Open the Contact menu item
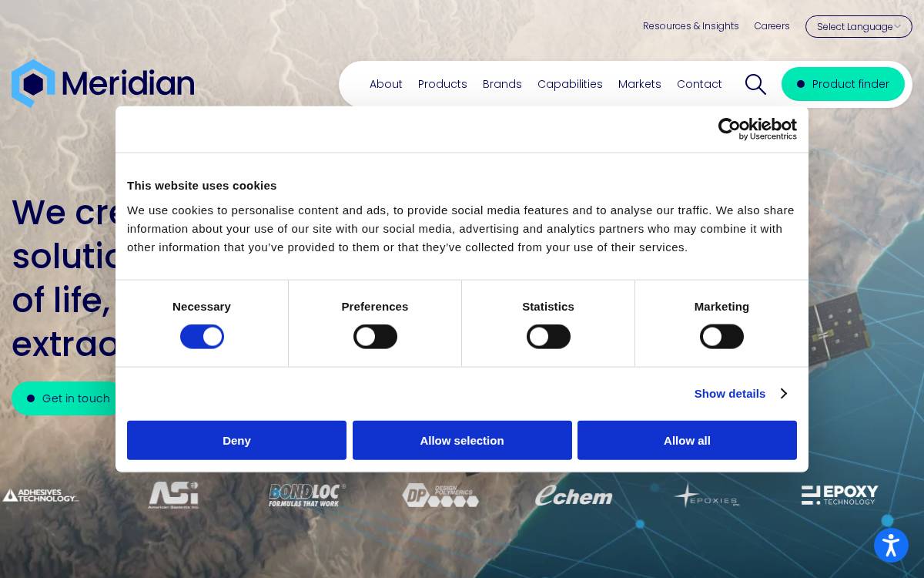Image resolution: width=924 pixels, height=578 pixels. pyautogui.click(x=699, y=84)
